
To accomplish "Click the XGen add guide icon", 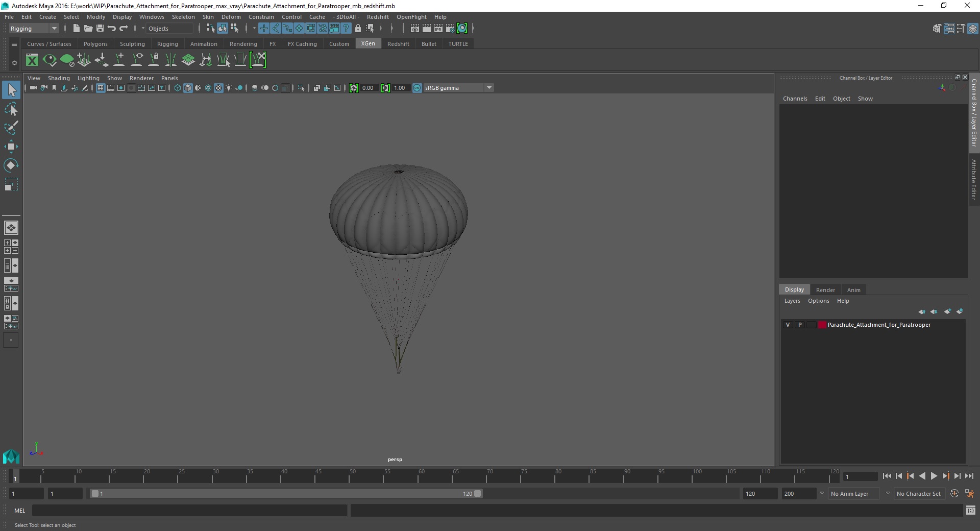I will pyautogui.click(x=119, y=60).
